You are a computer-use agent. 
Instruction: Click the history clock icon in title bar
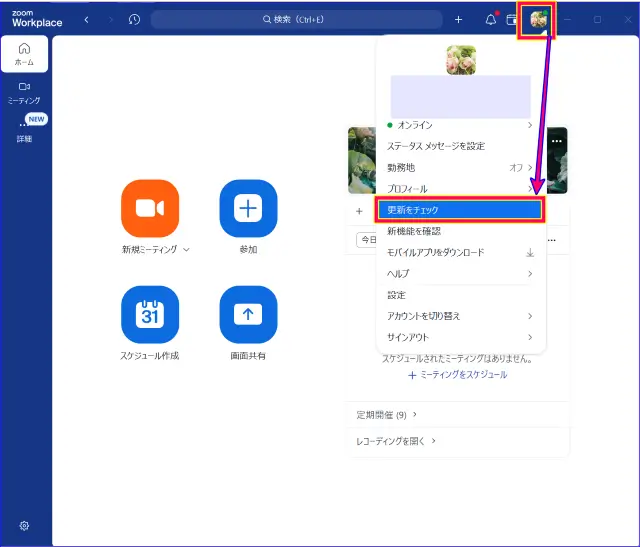134,19
